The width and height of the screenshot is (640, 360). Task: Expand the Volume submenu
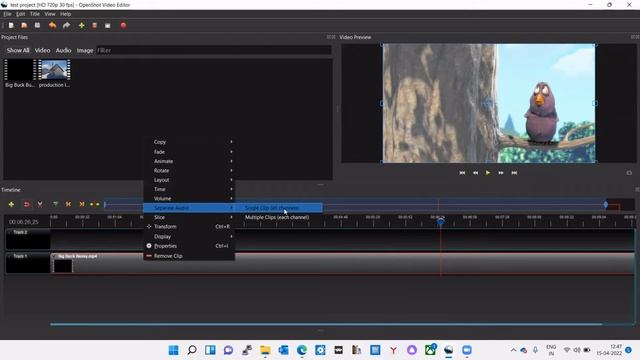tap(189, 199)
